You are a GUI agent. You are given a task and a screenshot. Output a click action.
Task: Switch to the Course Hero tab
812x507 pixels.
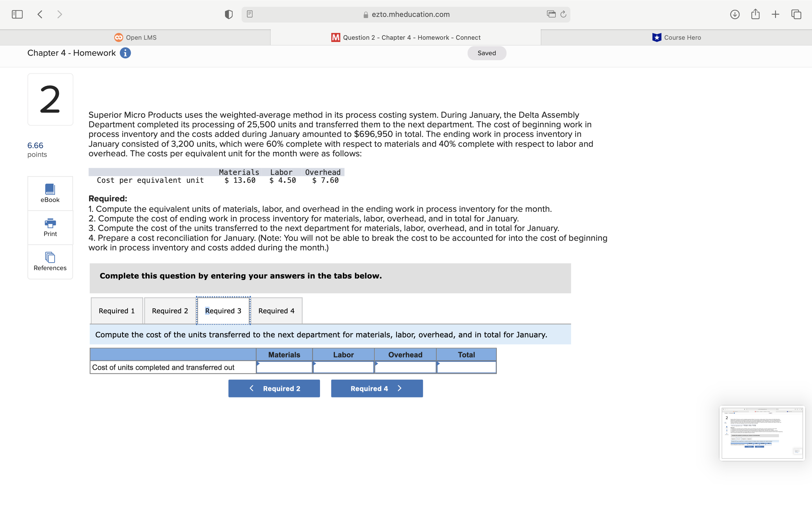676,37
